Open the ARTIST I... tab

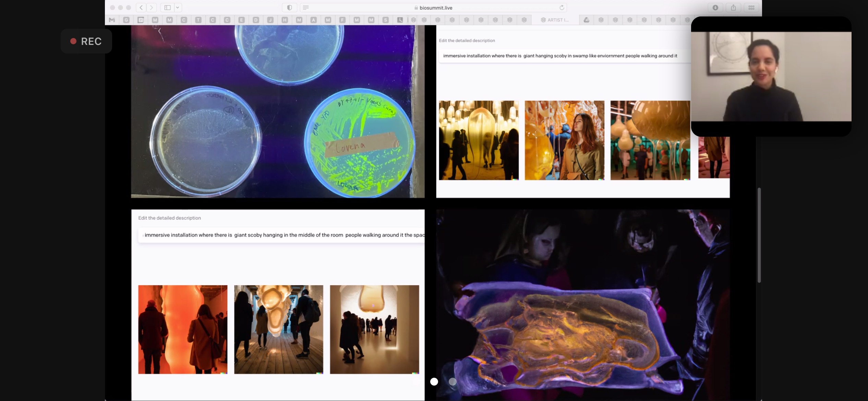[x=555, y=20]
